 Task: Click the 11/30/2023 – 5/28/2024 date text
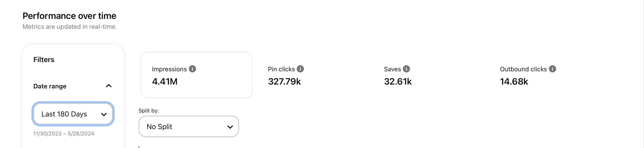[x=64, y=134]
